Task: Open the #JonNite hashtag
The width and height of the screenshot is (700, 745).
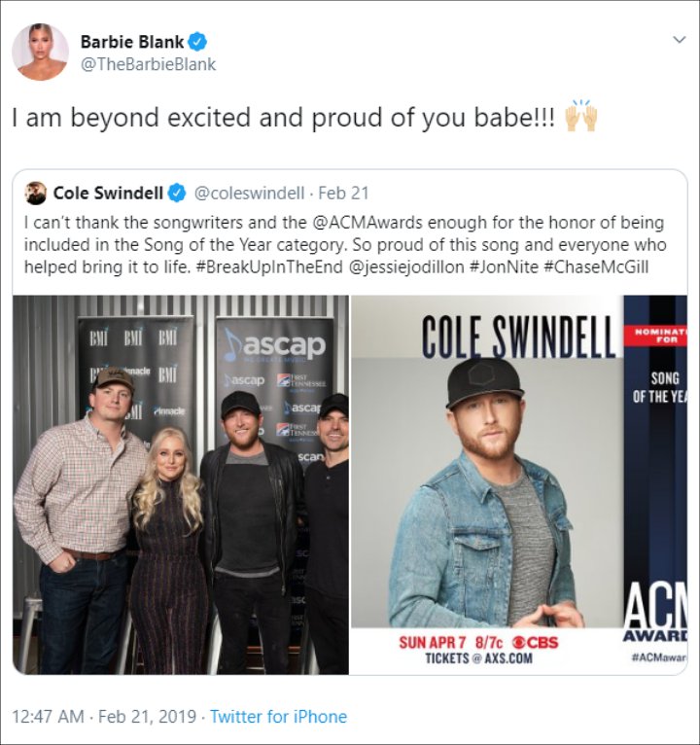Action: [504, 267]
